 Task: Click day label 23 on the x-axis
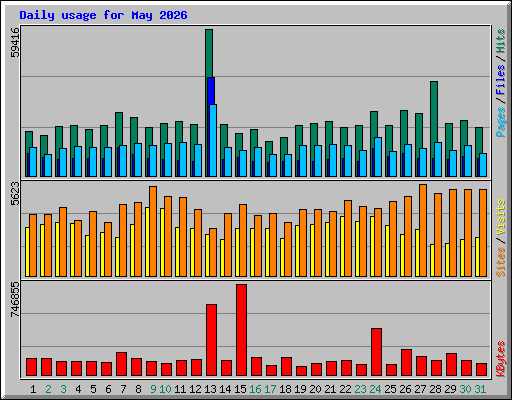pos(360,389)
